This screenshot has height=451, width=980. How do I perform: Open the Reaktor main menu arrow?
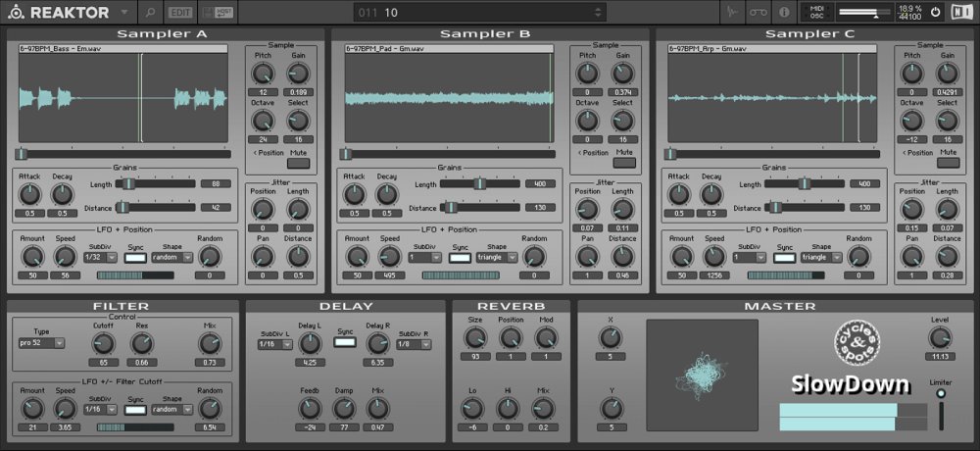pyautogui.click(x=123, y=13)
